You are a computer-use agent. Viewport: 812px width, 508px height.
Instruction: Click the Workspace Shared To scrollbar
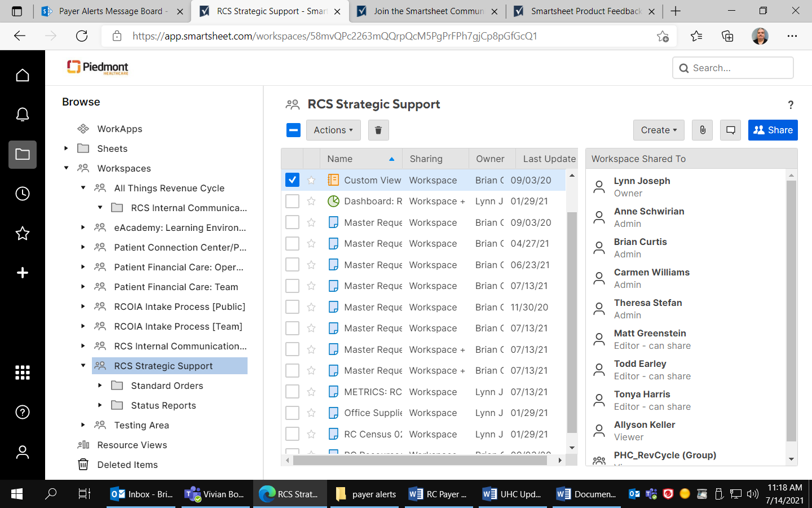click(x=791, y=310)
